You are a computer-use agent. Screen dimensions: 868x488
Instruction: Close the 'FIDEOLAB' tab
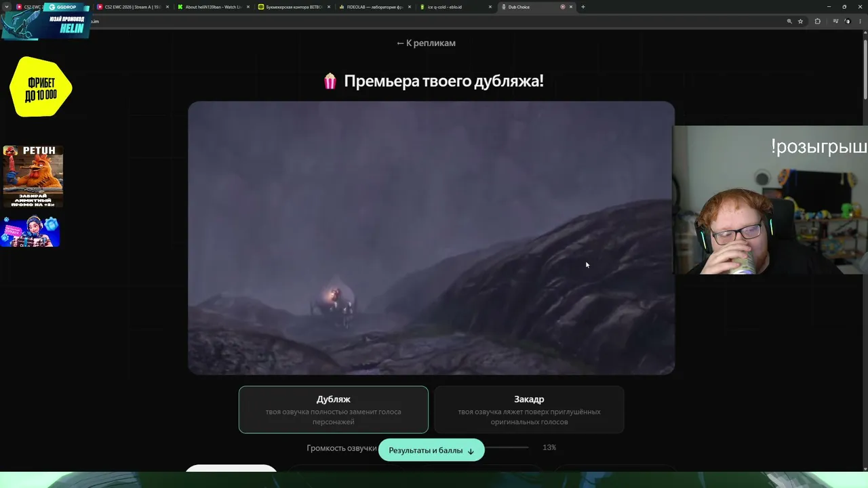(x=410, y=7)
